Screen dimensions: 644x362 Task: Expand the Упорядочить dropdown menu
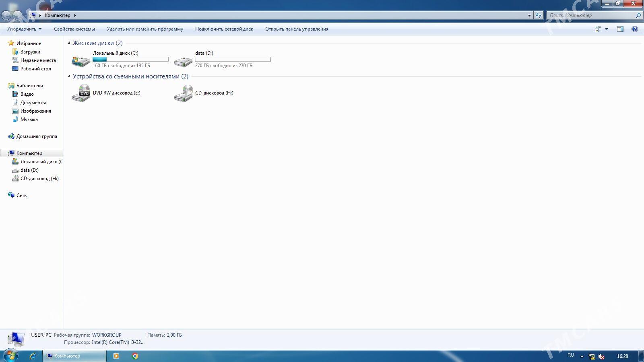[x=24, y=29]
